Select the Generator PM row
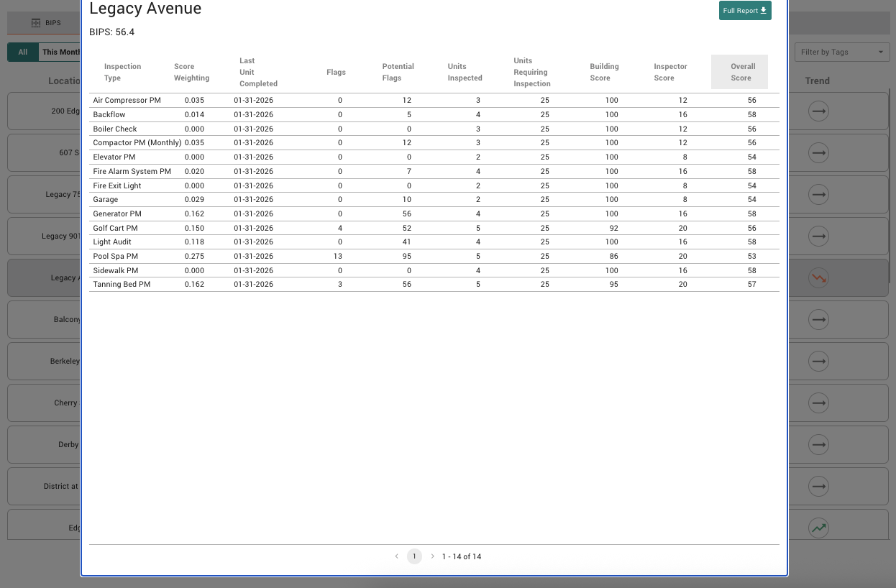 [x=434, y=213]
